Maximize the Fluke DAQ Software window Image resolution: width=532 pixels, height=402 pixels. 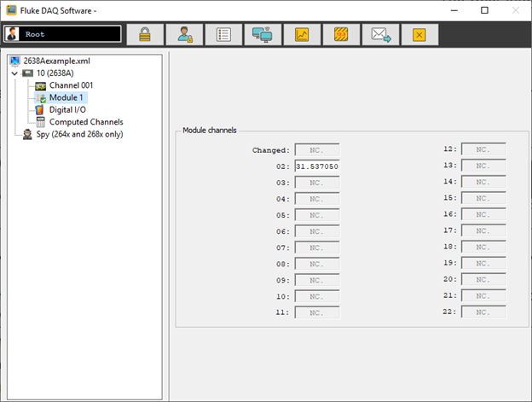pyautogui.click(x=484, y=10)
